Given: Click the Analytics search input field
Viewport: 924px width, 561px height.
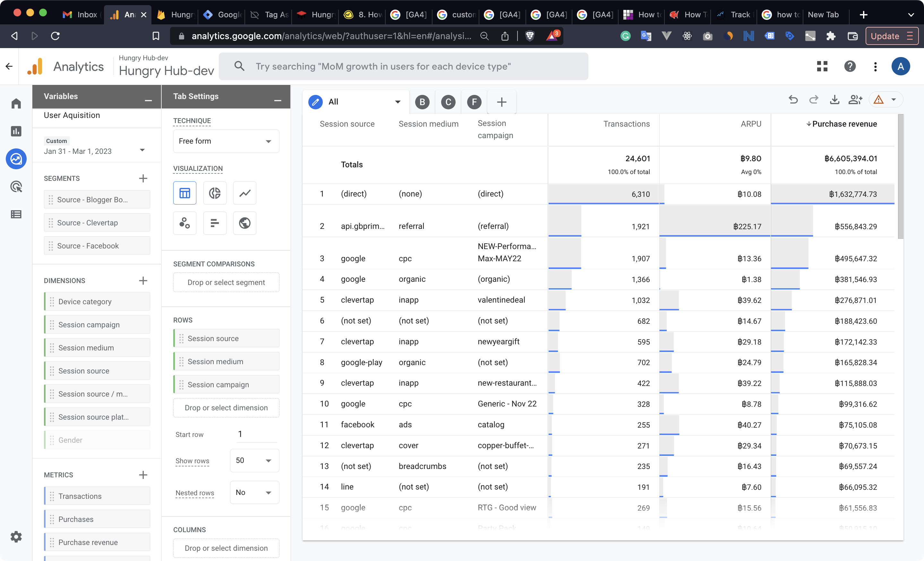Looking at the screenshot, I should 403,66.
